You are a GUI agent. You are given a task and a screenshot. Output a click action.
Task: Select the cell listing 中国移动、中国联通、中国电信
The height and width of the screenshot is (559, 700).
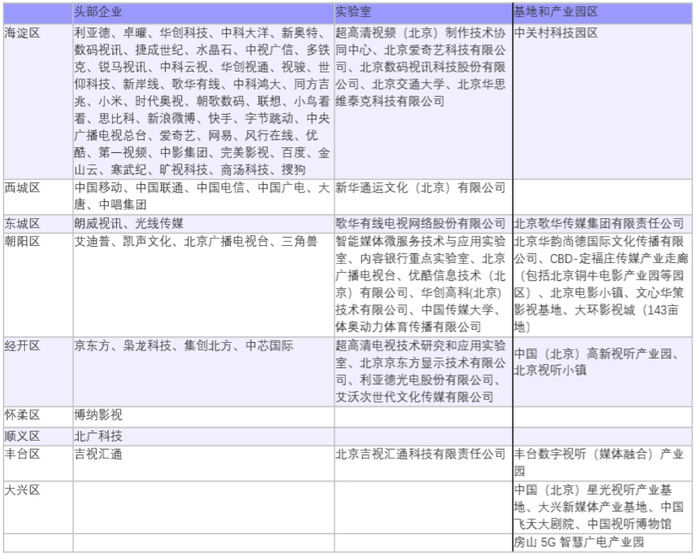204,197
